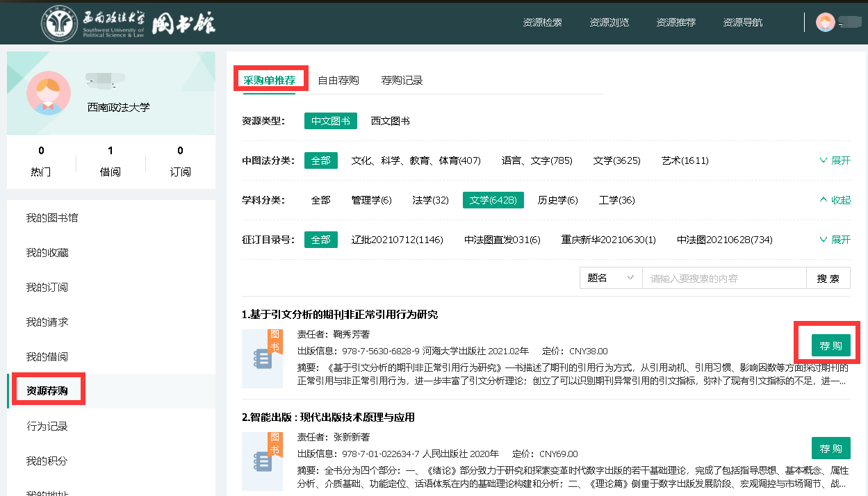Image resolution: width=868 pixels, height=496 pixels.
Task: Click the search content input box
Action: (x=724, y=278)
